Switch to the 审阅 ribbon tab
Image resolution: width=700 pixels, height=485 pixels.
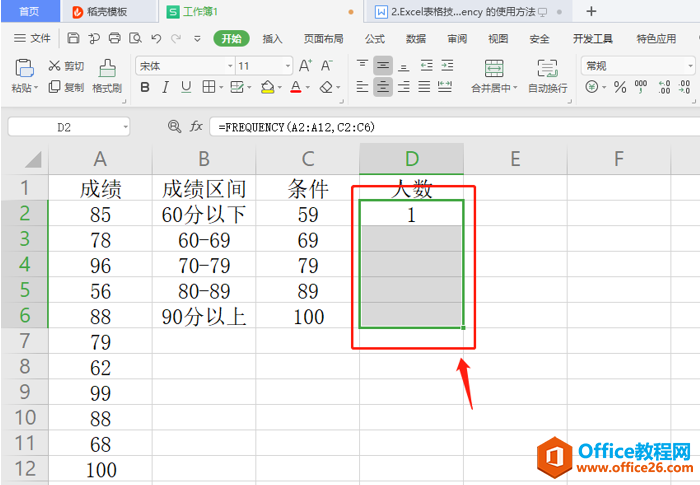tap(457, 39)
